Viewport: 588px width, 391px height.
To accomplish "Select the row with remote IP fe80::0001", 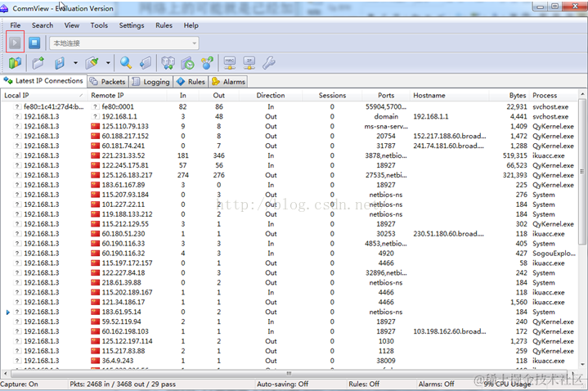I will (290, 106).
